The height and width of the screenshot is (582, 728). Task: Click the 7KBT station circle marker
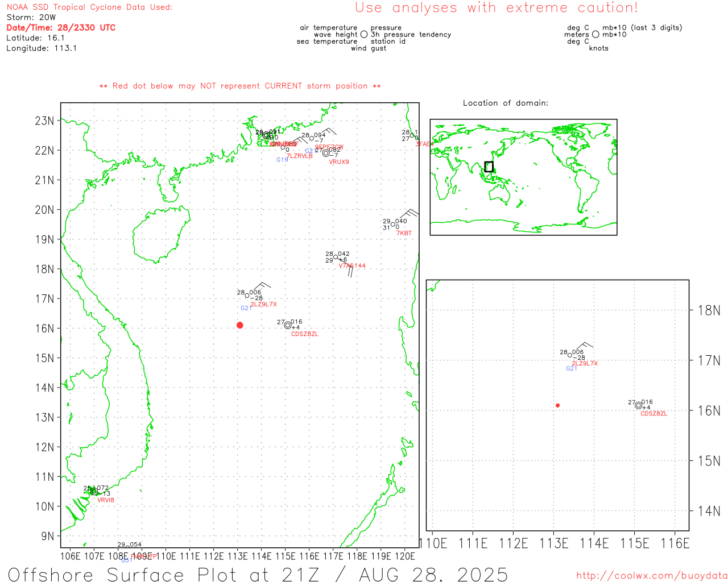(x=392, y=225)
